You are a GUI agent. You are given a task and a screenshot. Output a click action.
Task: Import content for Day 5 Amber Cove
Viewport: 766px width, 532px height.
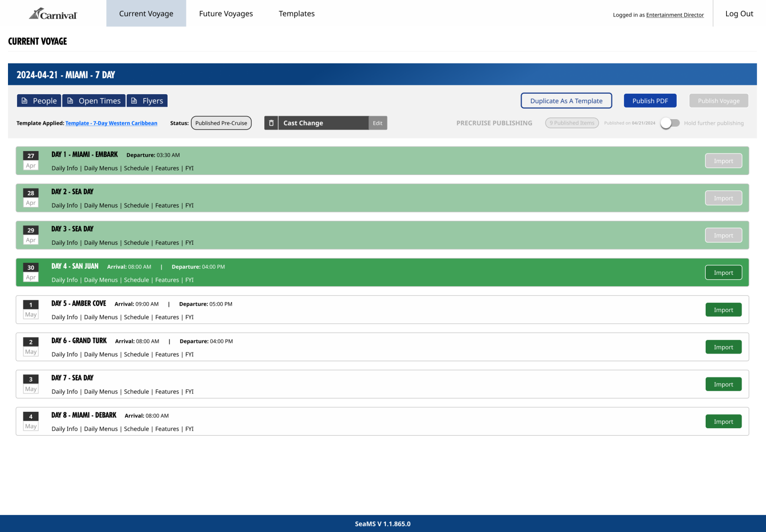point(723,310)
